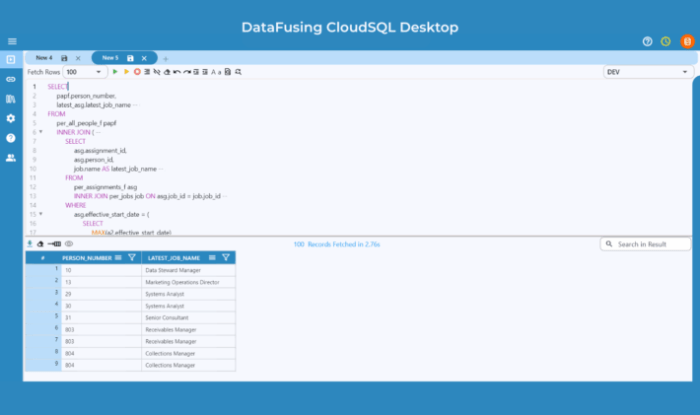Filter the PERSON_NUMBER column
This screenshot has height=415, width=700.
(132, 257)
